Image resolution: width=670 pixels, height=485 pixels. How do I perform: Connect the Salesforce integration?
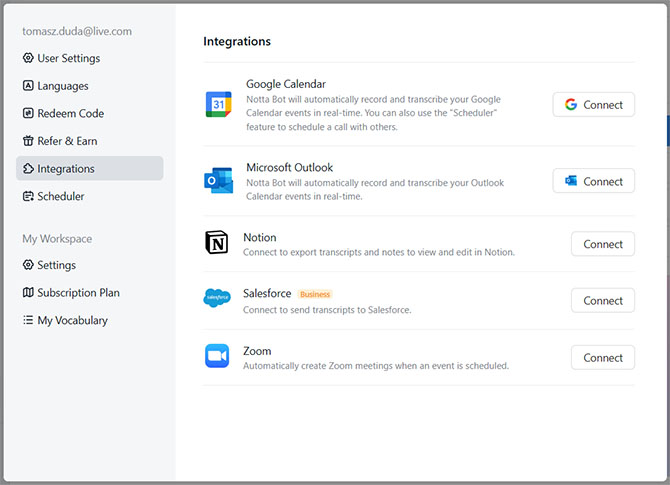click(x=602, y=300)
